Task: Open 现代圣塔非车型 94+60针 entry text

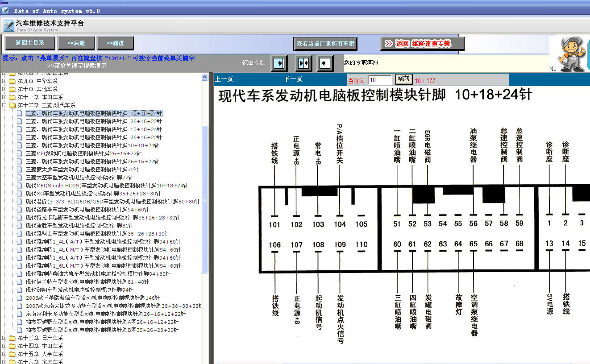Action: [87, 210]
